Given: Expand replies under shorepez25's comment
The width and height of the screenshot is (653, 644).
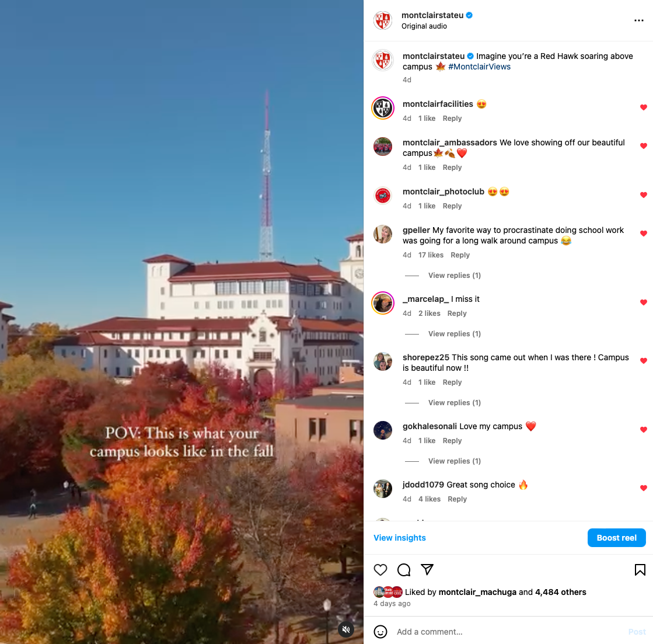Looking at the screenshot, I should (455, 402).
